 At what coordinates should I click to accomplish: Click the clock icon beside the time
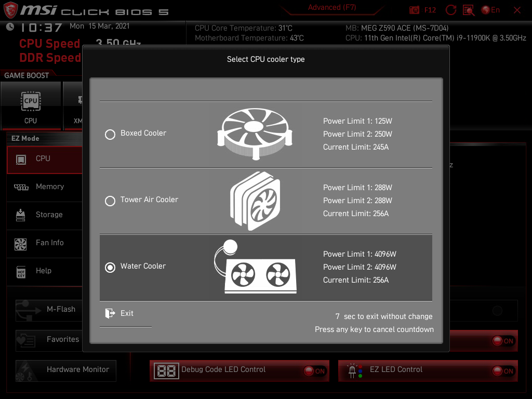[10, 26]
